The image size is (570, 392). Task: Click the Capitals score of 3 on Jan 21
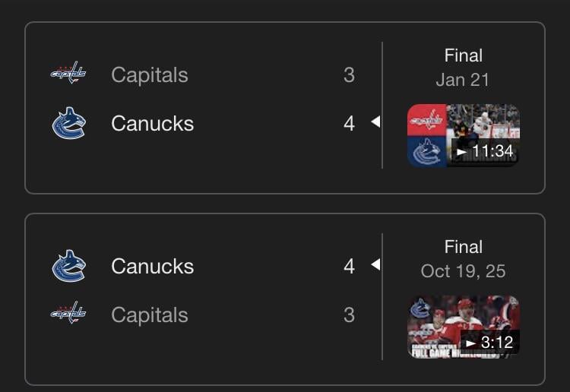click(x=349, y=75)
